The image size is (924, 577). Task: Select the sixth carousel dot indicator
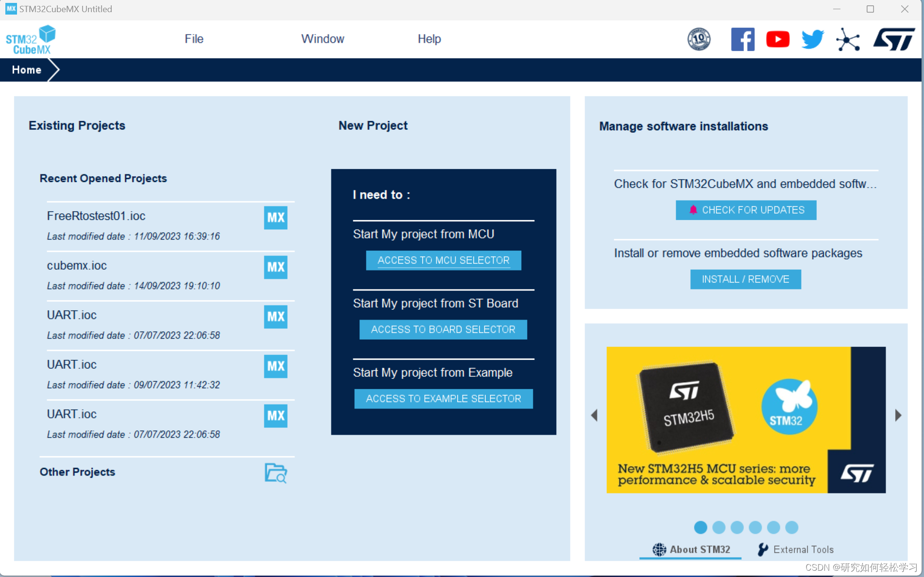point(792,527)
